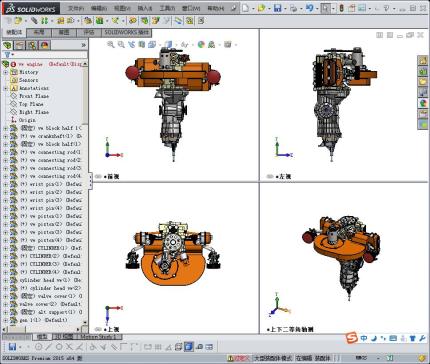Click the highlighted blue four-view icon in bottom toolbar

[188, 347]
